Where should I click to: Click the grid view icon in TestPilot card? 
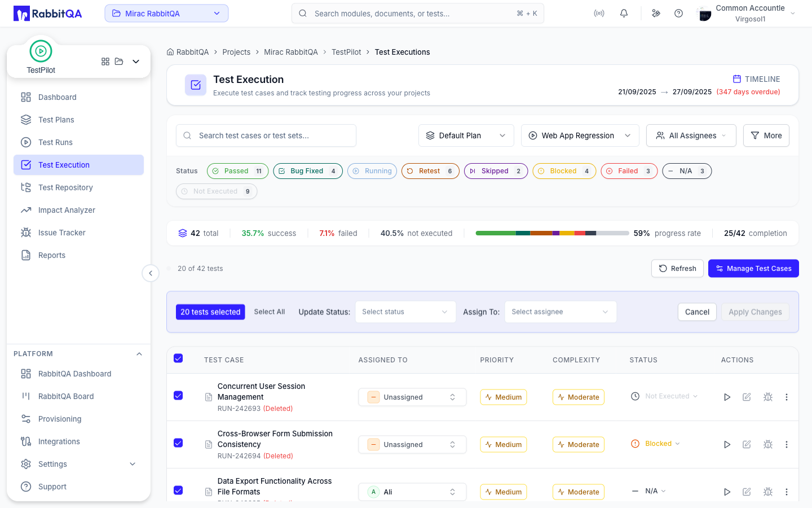pyautogui.click(x=105, y=62)
